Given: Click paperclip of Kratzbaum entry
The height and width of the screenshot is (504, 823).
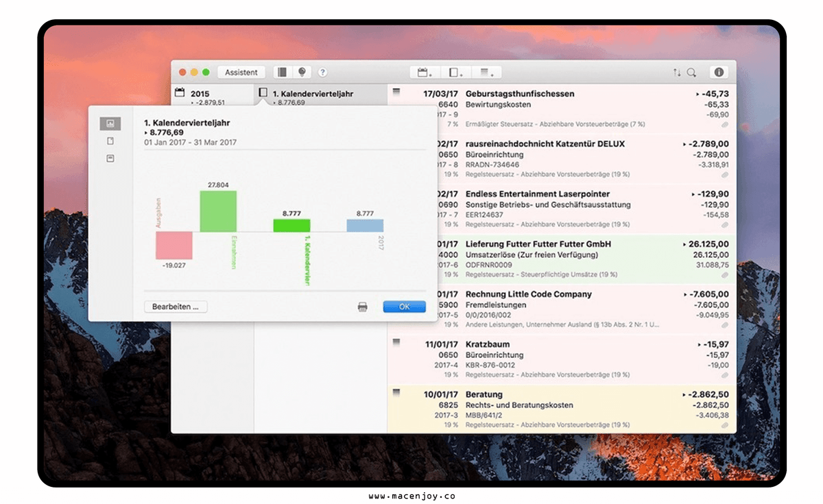Looking at the screenshot, I should tap(725, 375).
